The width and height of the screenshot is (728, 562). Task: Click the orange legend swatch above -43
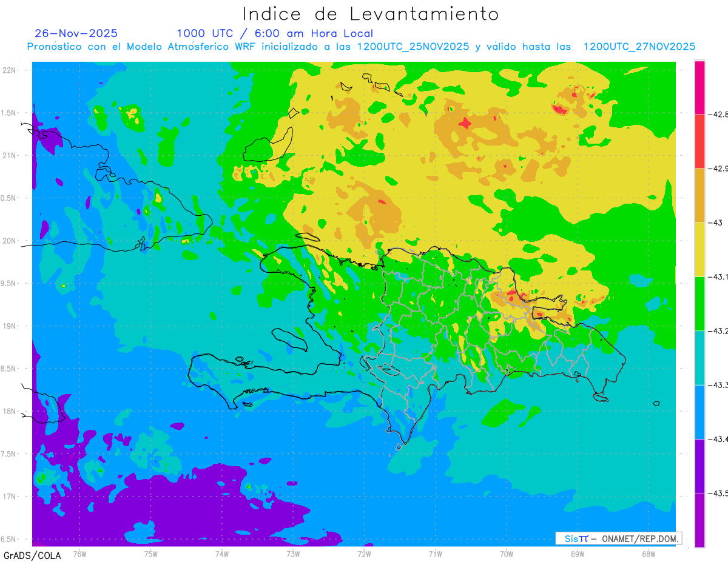[x=699, y=195]
